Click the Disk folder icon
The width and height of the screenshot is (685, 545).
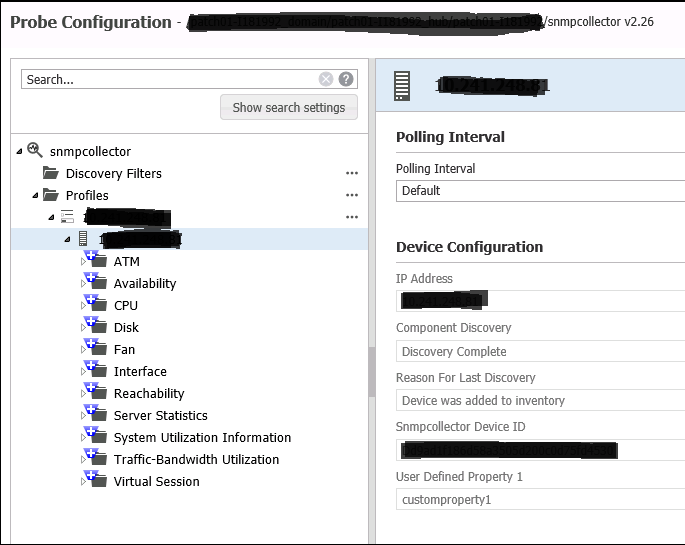97,326
